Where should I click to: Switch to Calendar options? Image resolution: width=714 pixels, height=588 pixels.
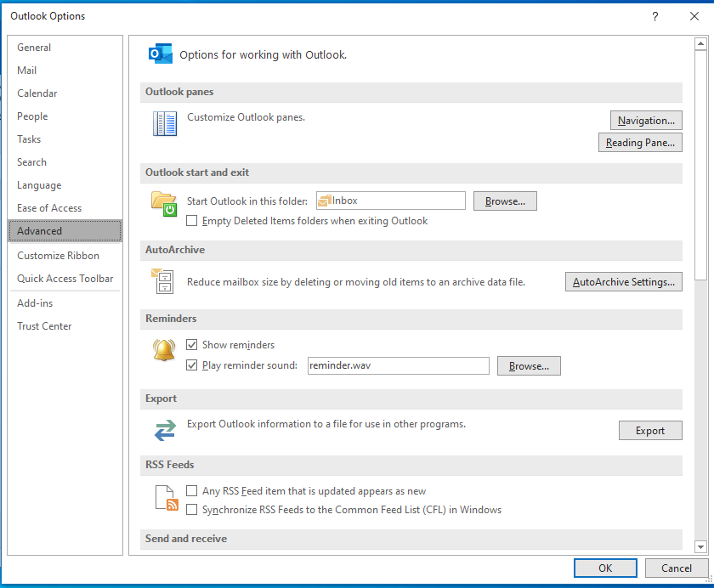(x=65, y=93)
